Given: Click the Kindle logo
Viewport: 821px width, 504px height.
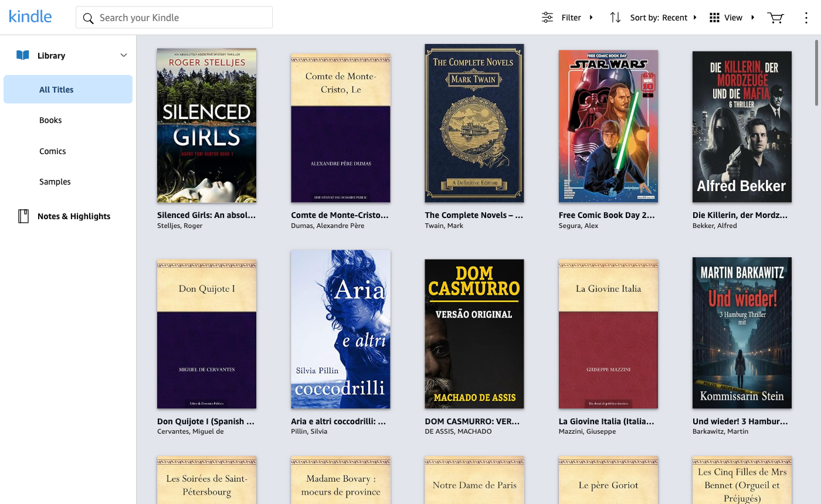Looking at the screenshot, I should click(x=30, y=16).
